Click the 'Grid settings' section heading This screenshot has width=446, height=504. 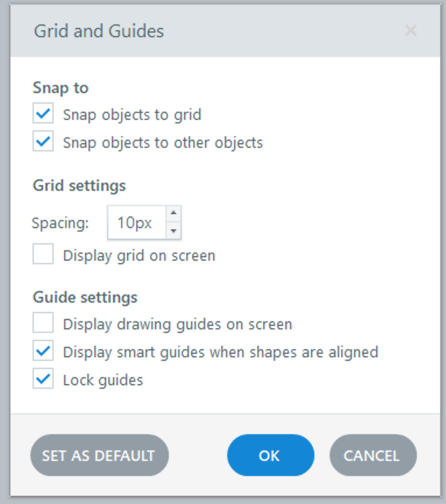click(x=79, y=186)
